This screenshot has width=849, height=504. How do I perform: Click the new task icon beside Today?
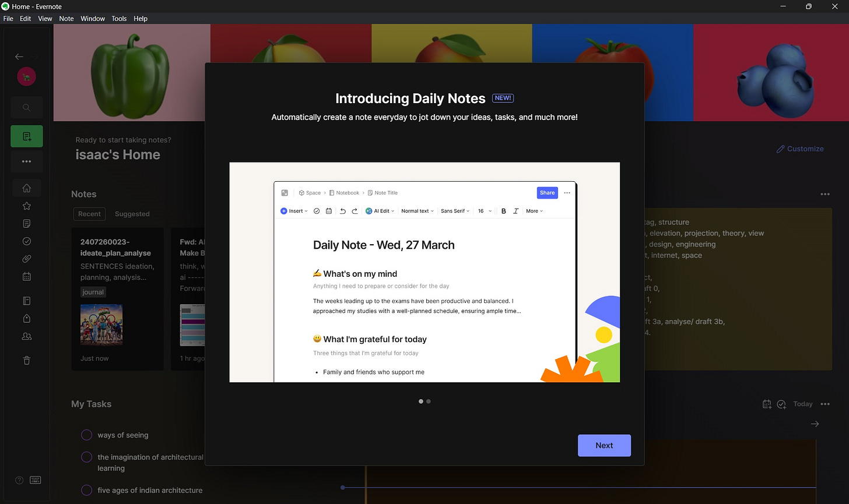pyautogui.click(x=781, y=404)
